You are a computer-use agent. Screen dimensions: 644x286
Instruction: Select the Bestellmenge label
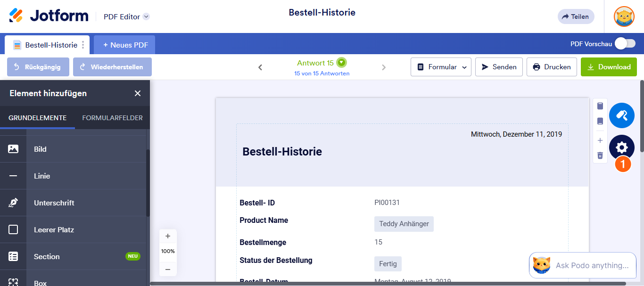click(263, 243)
